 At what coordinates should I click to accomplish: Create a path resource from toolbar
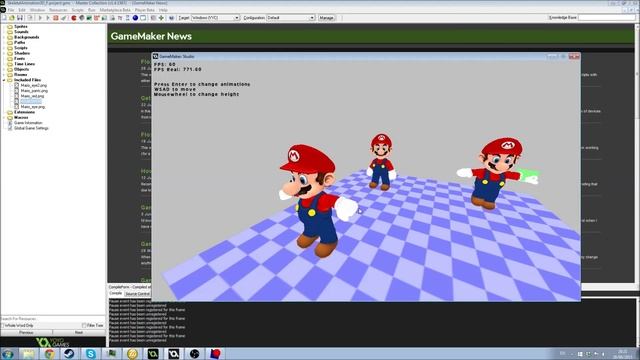pyautogui.click(x=96, y=18)
